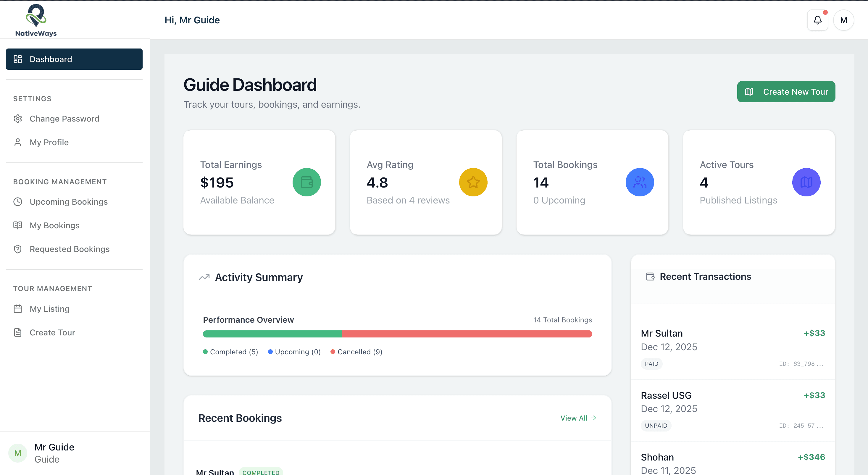Viewport: 868px width, 475px height.
Task: Go to My Listing
Action: [x=74, y=309]
